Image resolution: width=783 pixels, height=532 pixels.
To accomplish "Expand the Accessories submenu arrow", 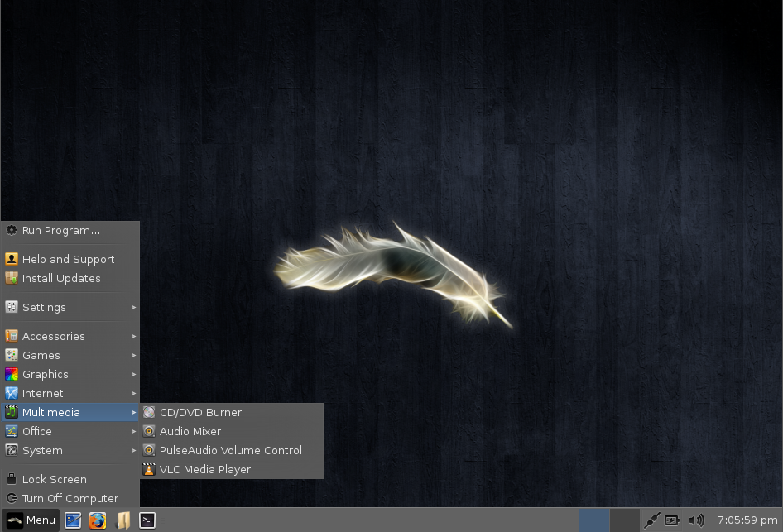I will pyautogui.click(x=133, y=337).
